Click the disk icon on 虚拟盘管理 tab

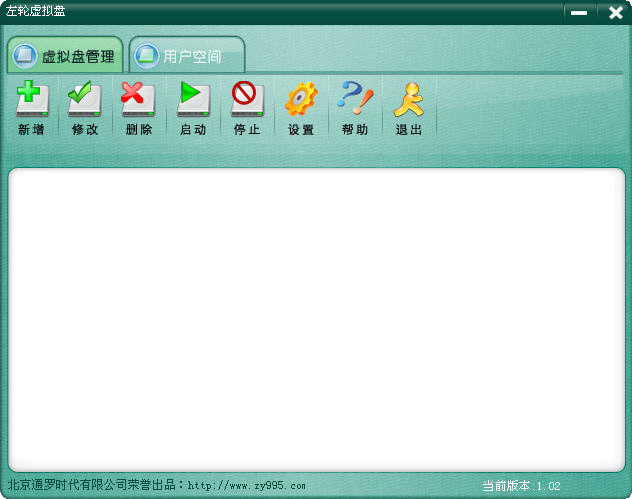25,56
